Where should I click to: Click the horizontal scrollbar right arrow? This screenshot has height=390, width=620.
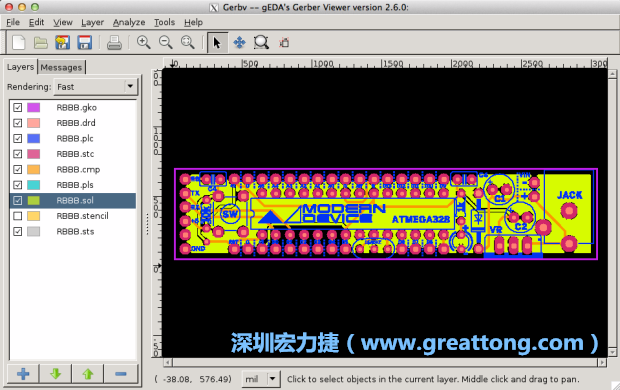click(602, 362)
